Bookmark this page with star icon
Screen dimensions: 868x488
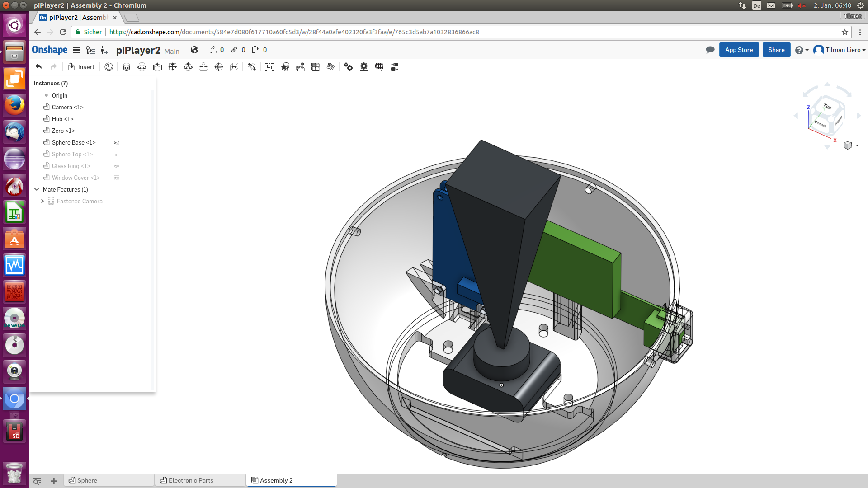coord(844,32)
